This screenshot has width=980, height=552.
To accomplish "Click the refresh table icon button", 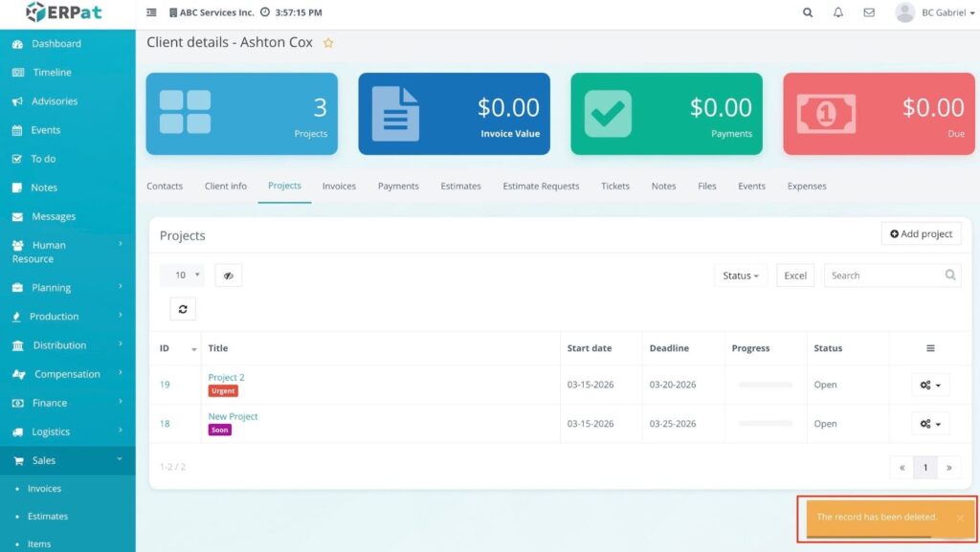I will pos(183,309).
